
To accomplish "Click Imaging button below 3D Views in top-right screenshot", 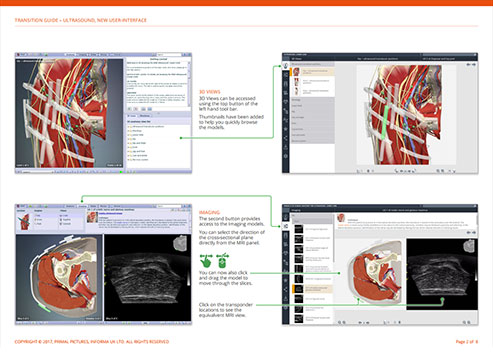I will [286, 75].
